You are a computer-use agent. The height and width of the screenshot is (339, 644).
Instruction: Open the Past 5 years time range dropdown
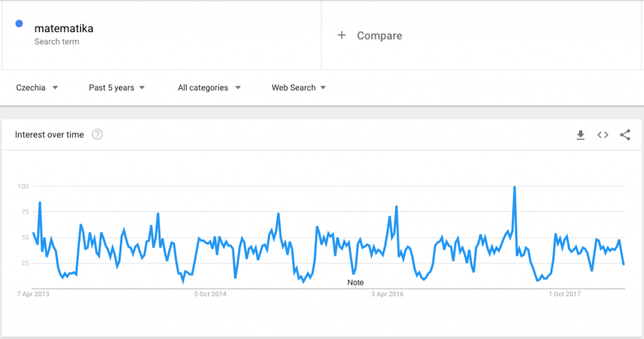tap(116, 87)
